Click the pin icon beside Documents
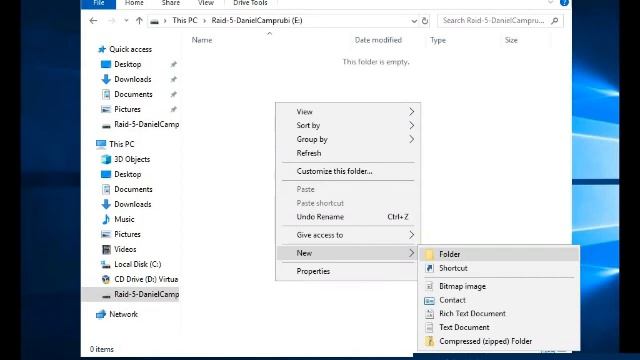The height and width of the screenshot is (360, 640). pyautogui.click(x=173, y=94)
